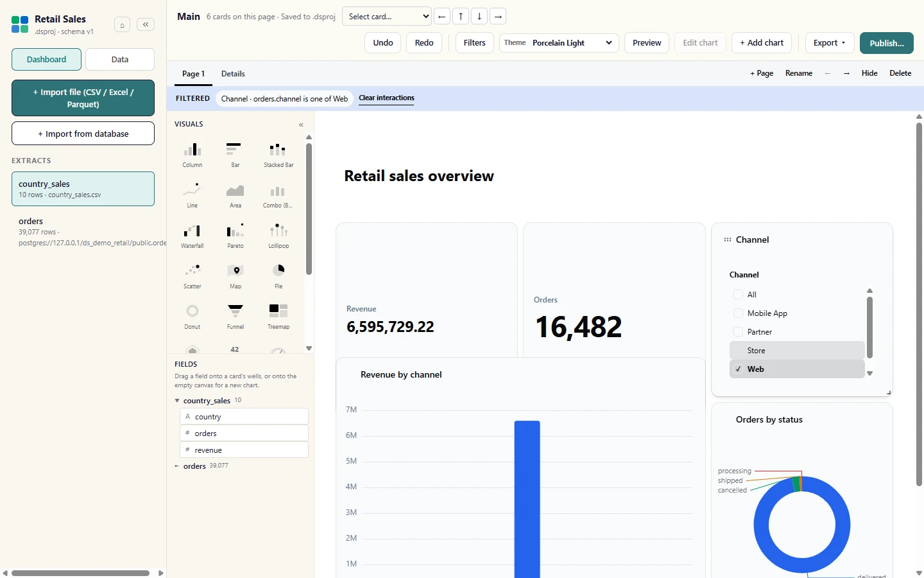Click the Visuals panel vertical scrollbar
The image size is (924, 578).
point(309,209)
